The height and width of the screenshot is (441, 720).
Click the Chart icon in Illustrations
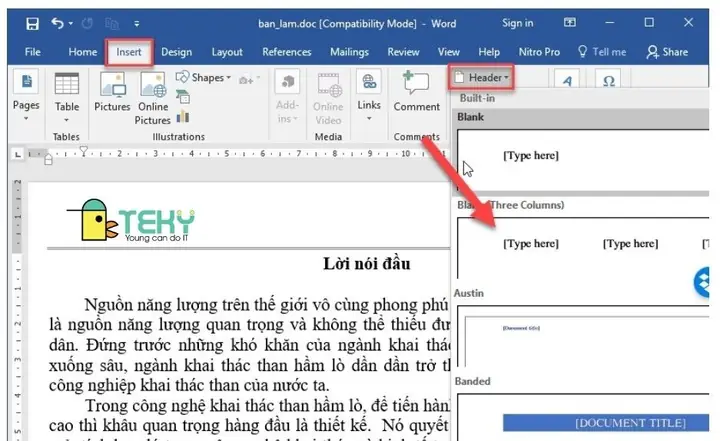183,116
